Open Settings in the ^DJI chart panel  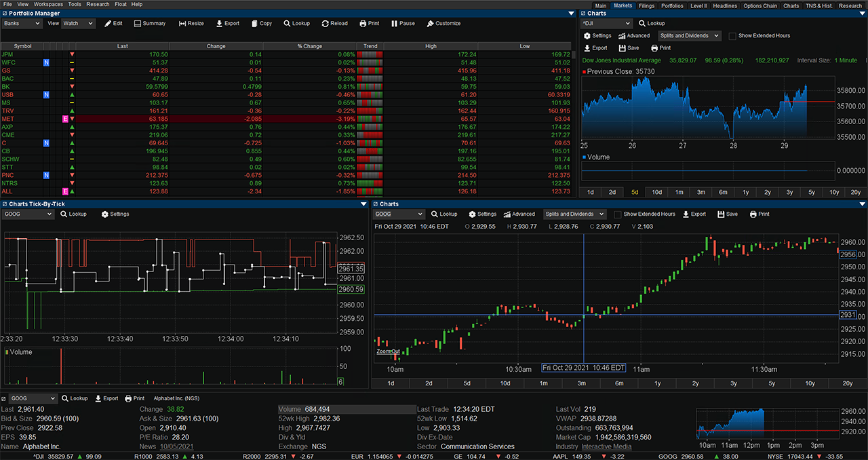point(597,35)
